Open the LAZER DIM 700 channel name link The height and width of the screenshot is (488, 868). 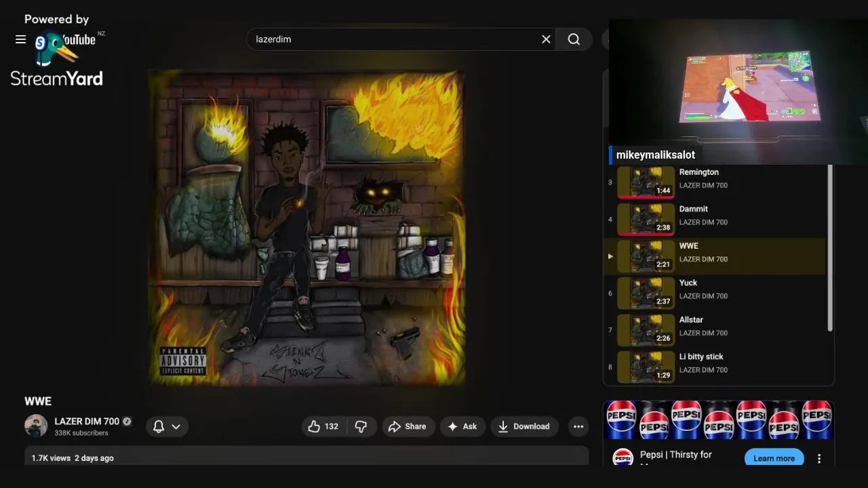tap(87, 421)
